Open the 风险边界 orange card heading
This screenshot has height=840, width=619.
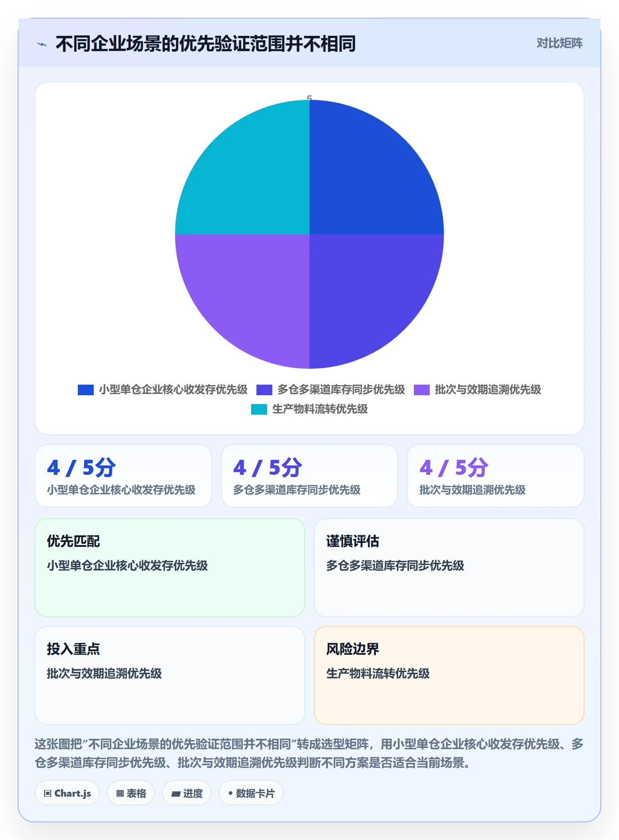point(353,649)
